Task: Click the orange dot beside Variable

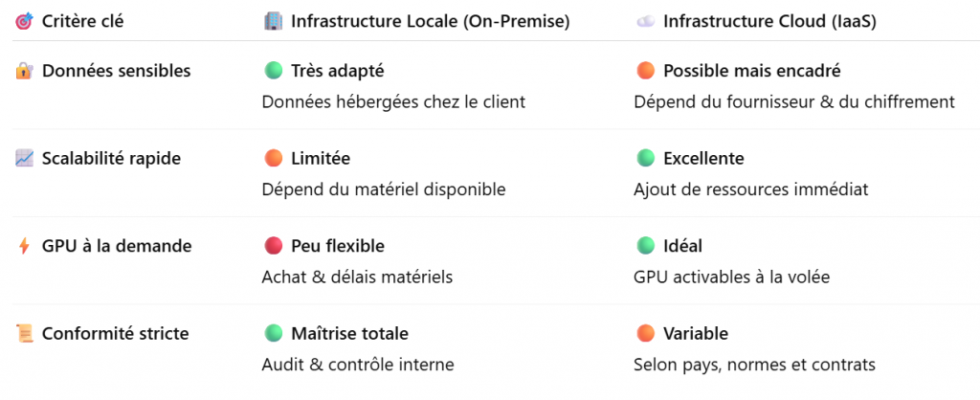Action: 645,334
